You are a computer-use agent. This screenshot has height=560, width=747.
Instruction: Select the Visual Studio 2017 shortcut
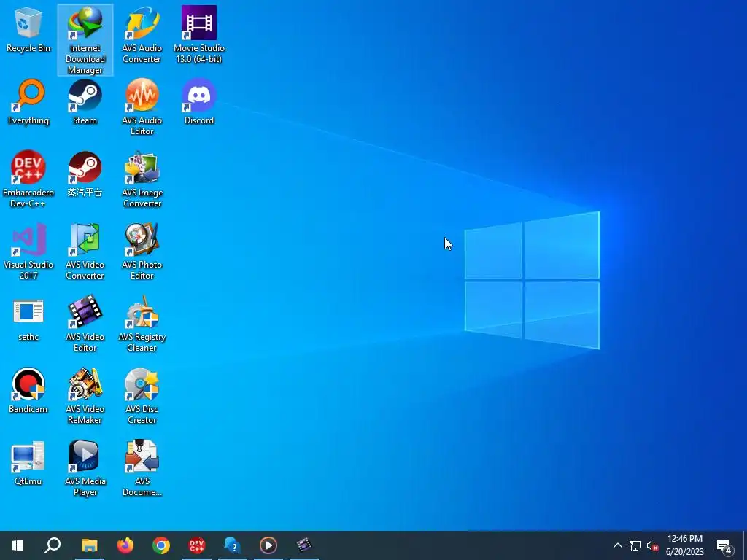click(28, 252)
